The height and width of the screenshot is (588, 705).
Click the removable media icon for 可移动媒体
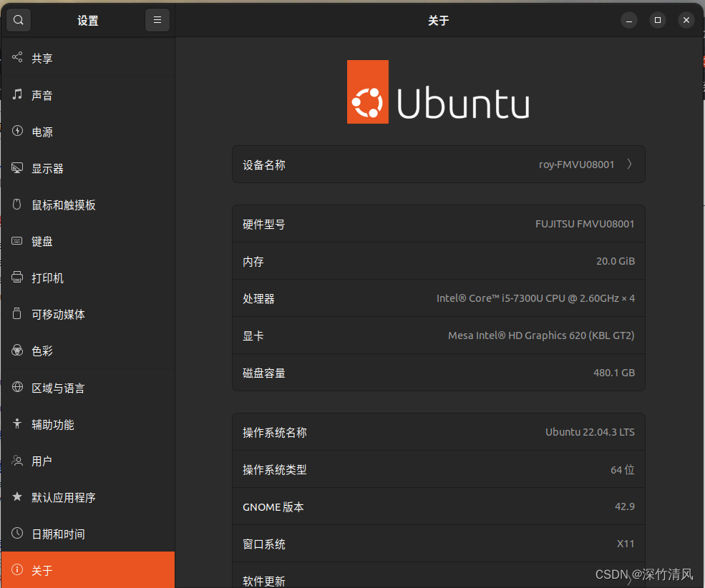pyautogui.click(x=17, y=313)
